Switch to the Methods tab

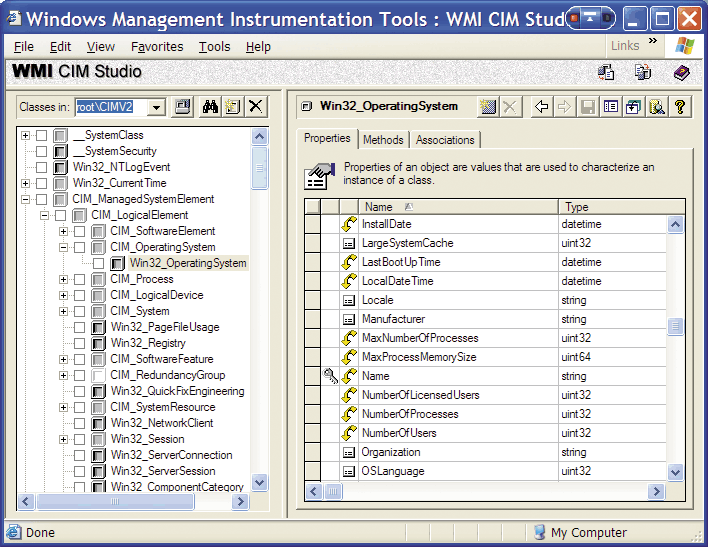[383, 140]
